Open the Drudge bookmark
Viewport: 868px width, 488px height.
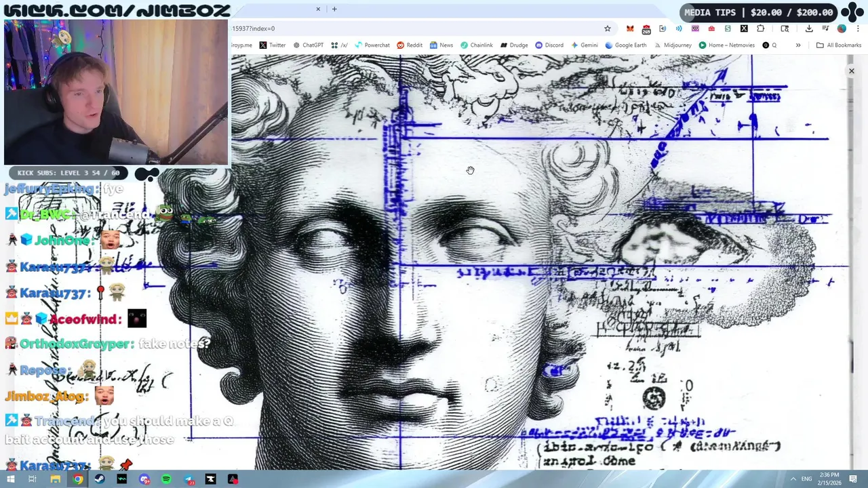[x=514, y=45]
